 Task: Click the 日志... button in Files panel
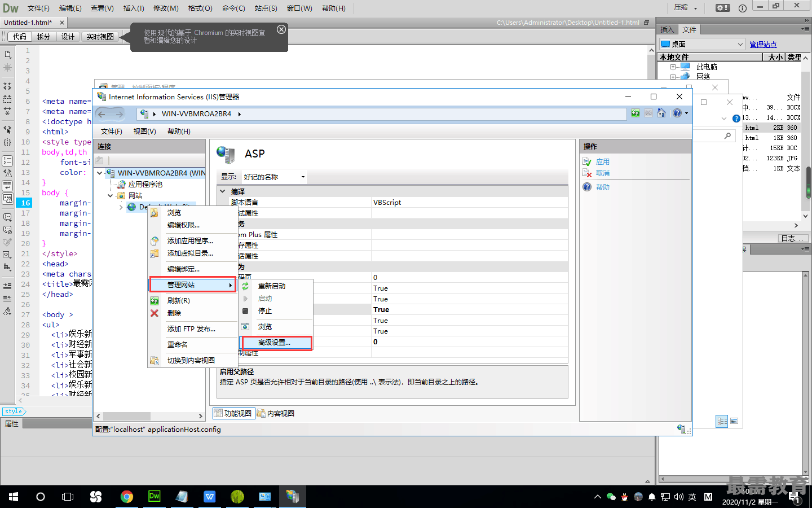click(x=792, y=238)
